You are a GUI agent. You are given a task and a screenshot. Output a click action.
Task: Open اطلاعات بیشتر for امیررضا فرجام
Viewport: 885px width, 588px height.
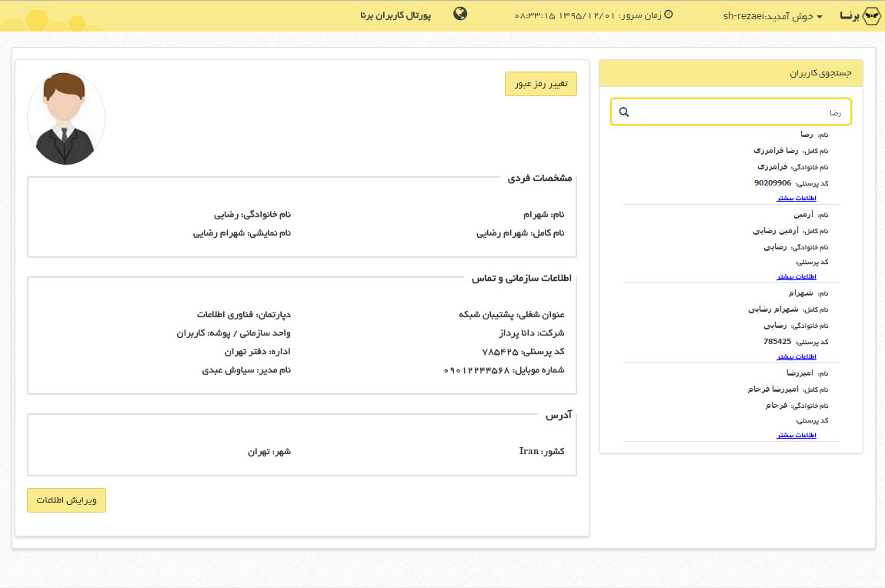796,435
